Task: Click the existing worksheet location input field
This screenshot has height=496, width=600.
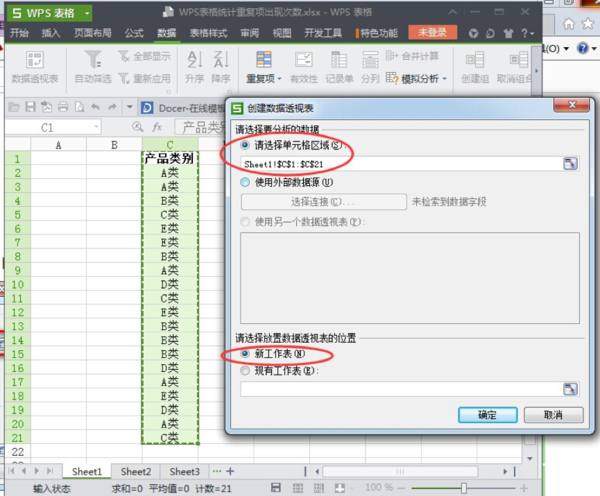Action: pos(401,389)
